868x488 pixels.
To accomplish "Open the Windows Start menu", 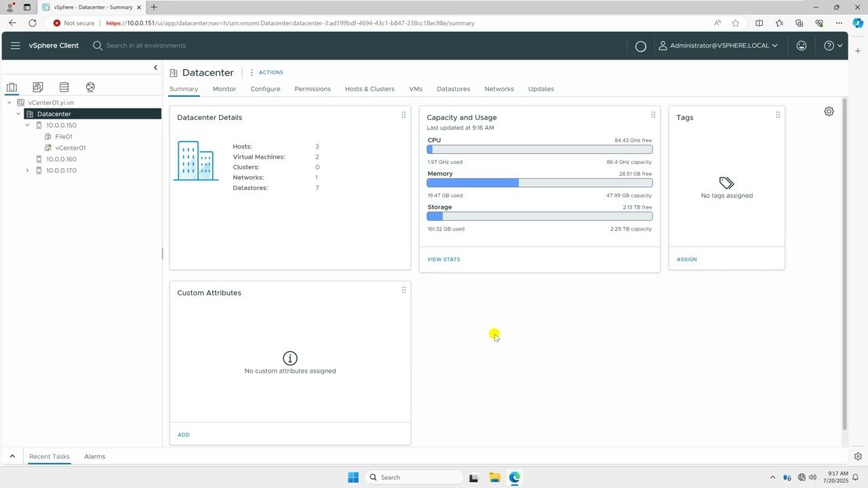I will click(x=353, y=477).
